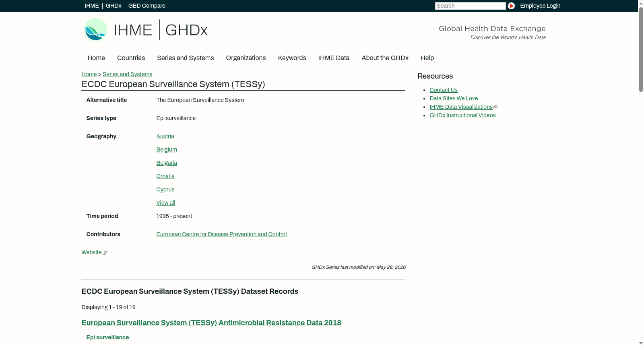Open the Keywords menu item
Viewport: 644px width, 347px height.
click(x=292, y=58)
